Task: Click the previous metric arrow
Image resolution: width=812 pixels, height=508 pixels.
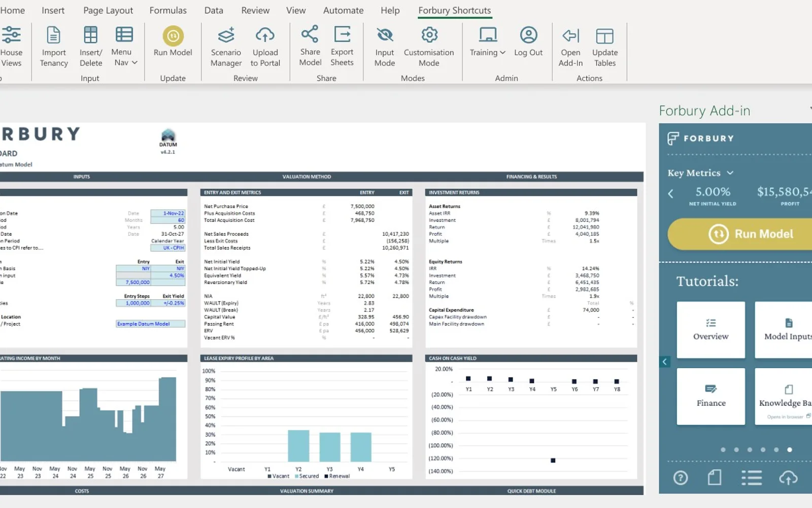Action: pos(670,194)
